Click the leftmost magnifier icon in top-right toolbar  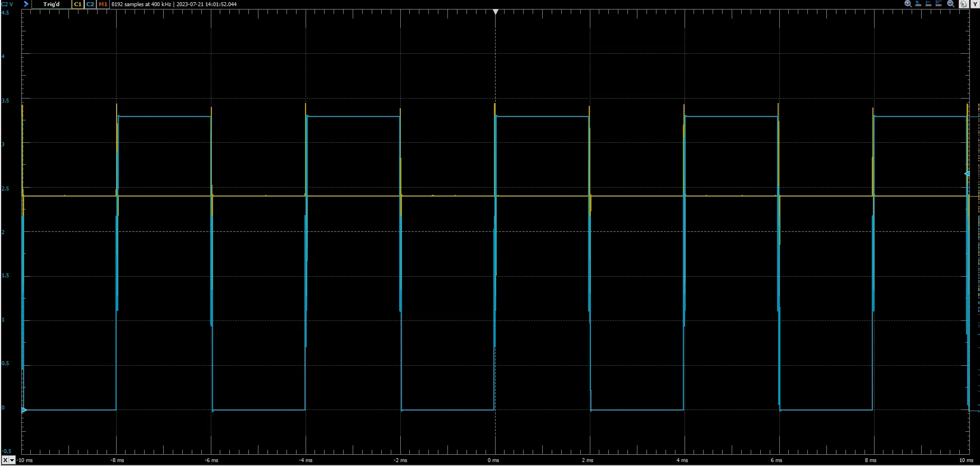(x=908, y=3)
